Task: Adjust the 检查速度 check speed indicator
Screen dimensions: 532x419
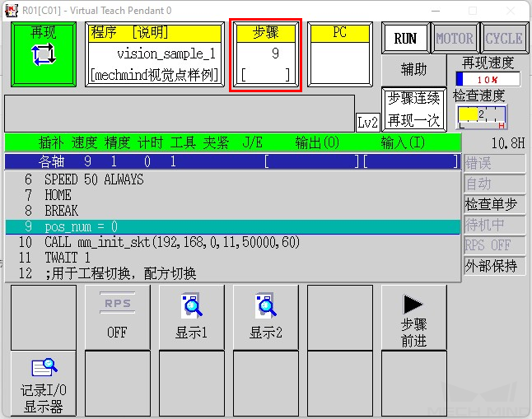Action: click(x=482, y=116)
